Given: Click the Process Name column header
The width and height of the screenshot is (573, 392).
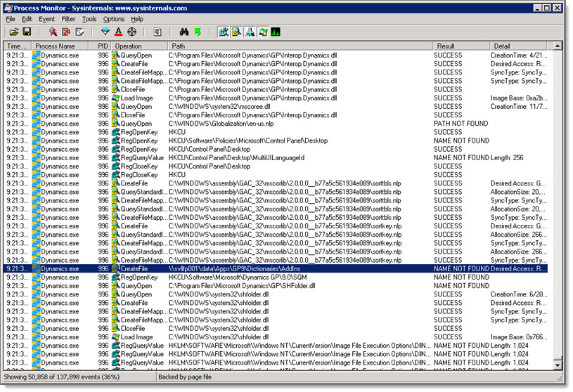Looking at the screenshot, I should pyautogui.click(x=60, y=46).
